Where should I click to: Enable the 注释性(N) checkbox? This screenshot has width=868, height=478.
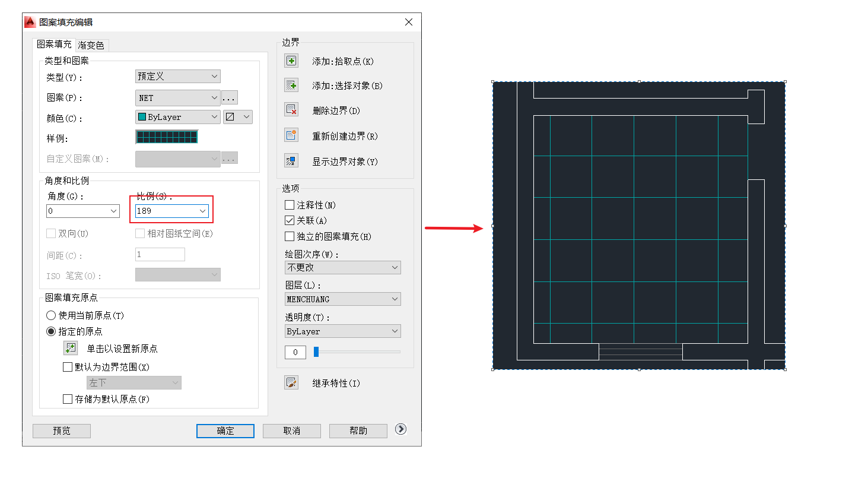click(x=289, y=204)
